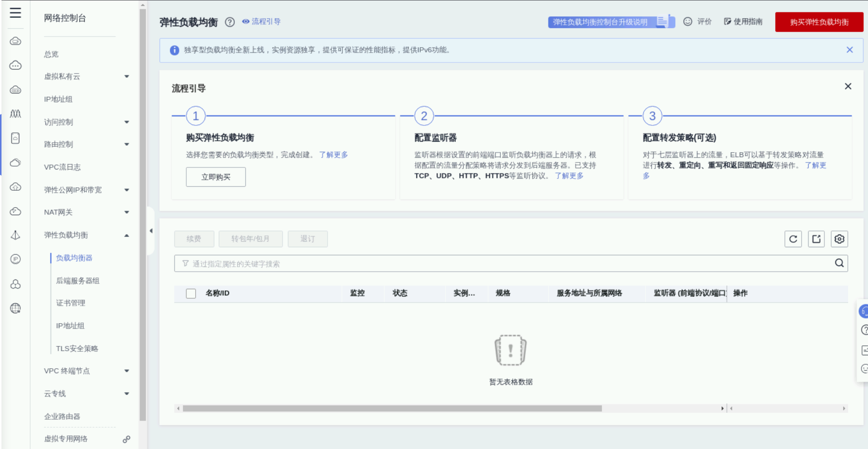The width and height of the screenshot is (868, 449).
Task: Expand the 访问控制 menu
Action: (127, 122)
